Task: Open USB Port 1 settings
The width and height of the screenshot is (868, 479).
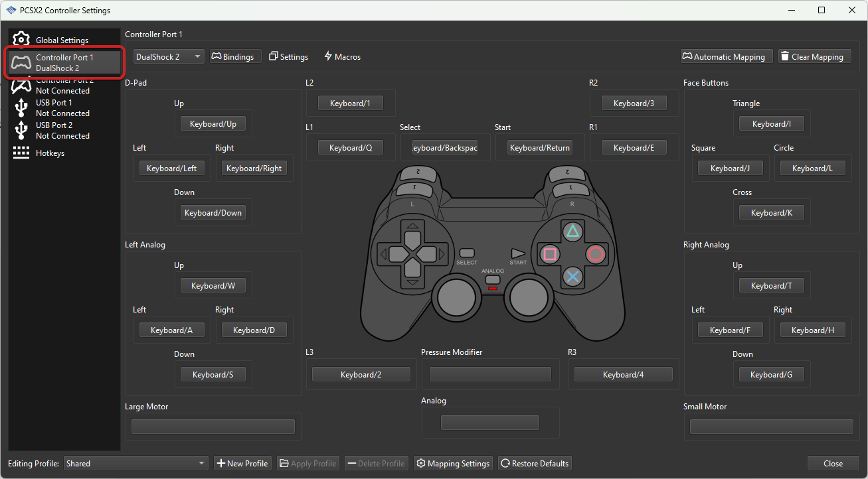Action: click(x=64, y=107)
